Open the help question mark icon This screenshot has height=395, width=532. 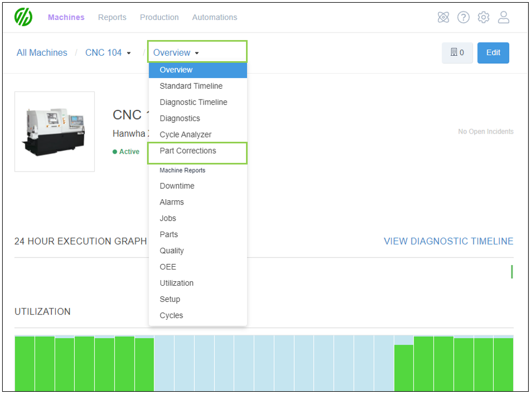point(463,17)
